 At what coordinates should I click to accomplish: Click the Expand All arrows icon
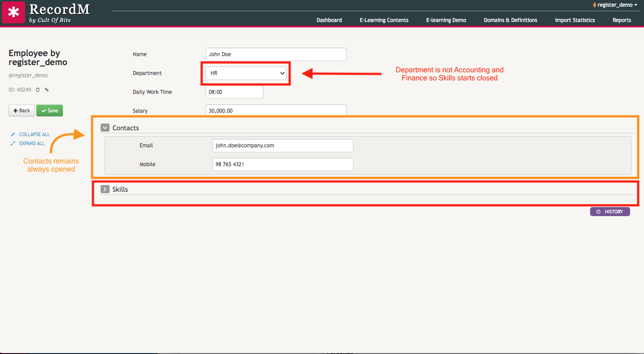(13, 143)
